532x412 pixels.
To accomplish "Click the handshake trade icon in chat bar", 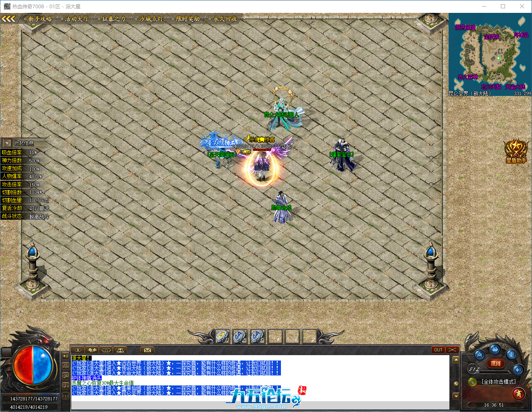I will (x=92, y=350).
